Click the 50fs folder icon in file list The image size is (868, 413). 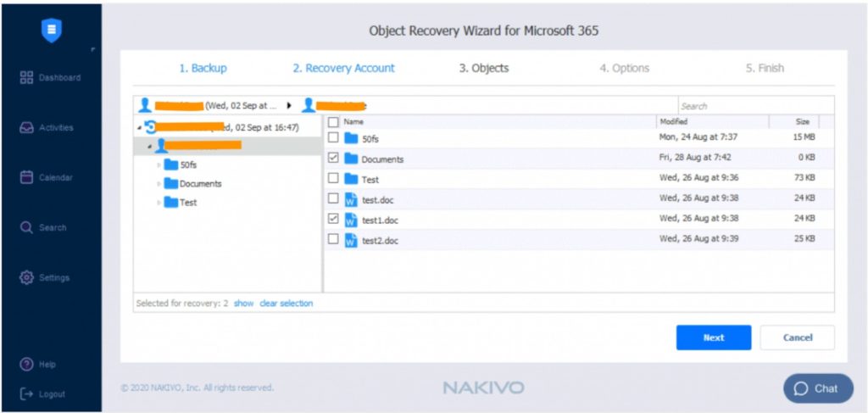[x=351, y=138]
